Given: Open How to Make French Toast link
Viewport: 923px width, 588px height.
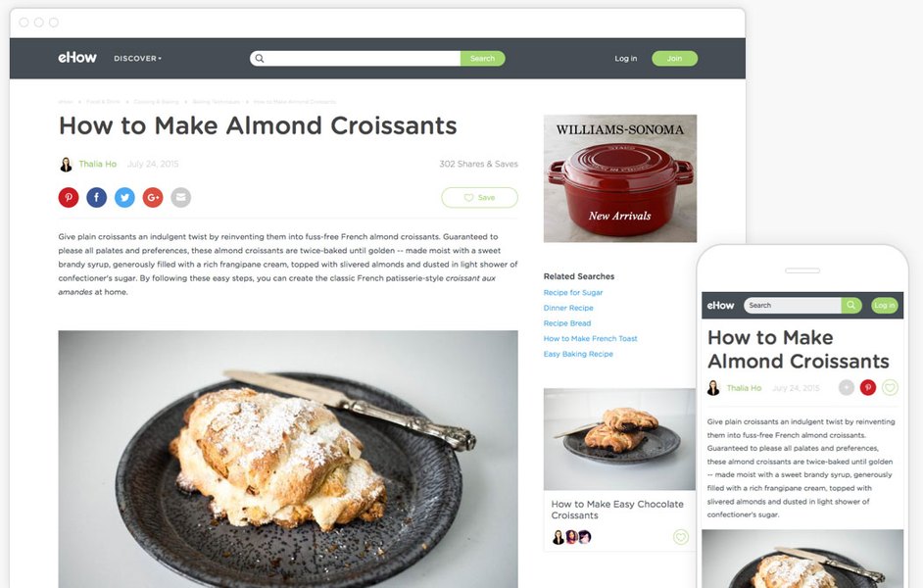Looking at the screenshot, I should coord(591,338).
